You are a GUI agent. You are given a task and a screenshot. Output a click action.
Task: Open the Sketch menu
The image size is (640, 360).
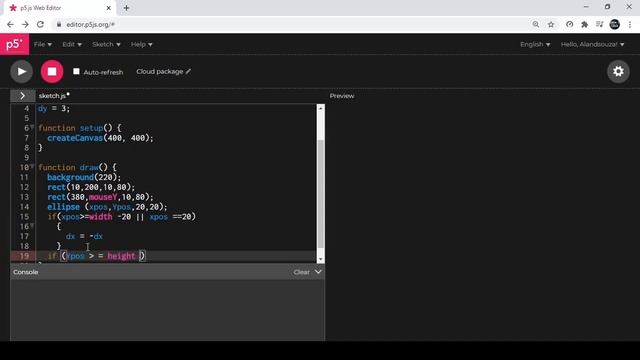coord(106,44)
